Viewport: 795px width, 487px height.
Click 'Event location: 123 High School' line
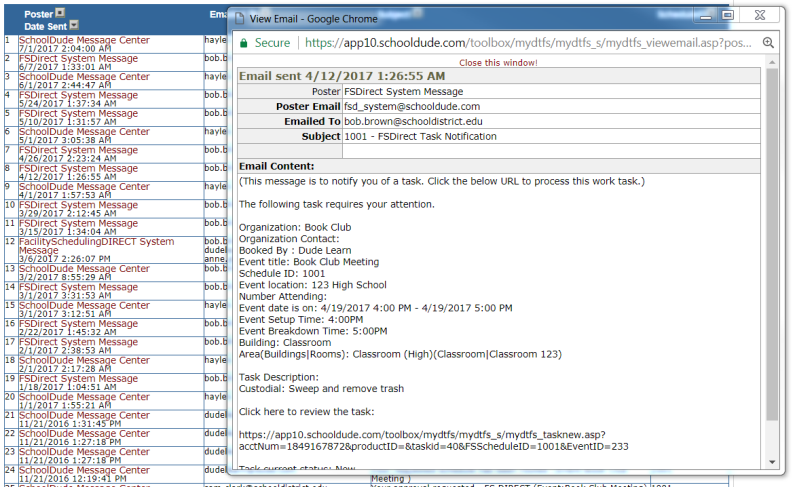pyautogui.click(x=313, y=285)
